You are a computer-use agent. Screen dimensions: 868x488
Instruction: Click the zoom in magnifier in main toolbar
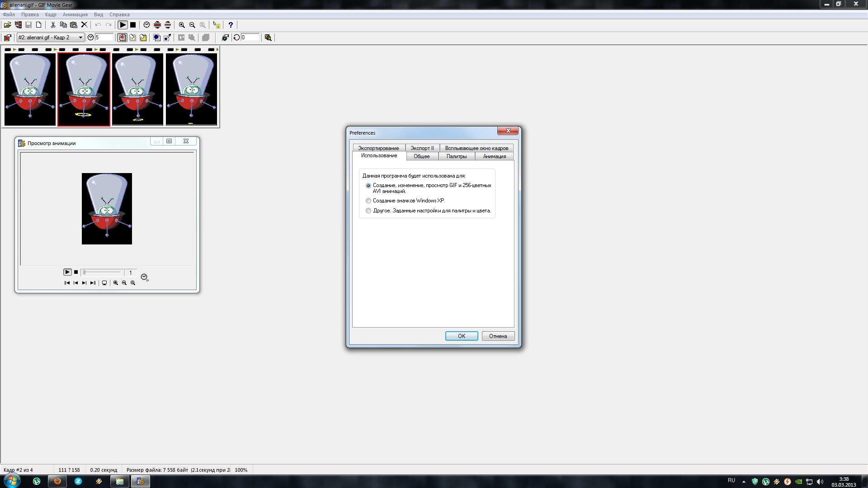(x=182, y=25)
